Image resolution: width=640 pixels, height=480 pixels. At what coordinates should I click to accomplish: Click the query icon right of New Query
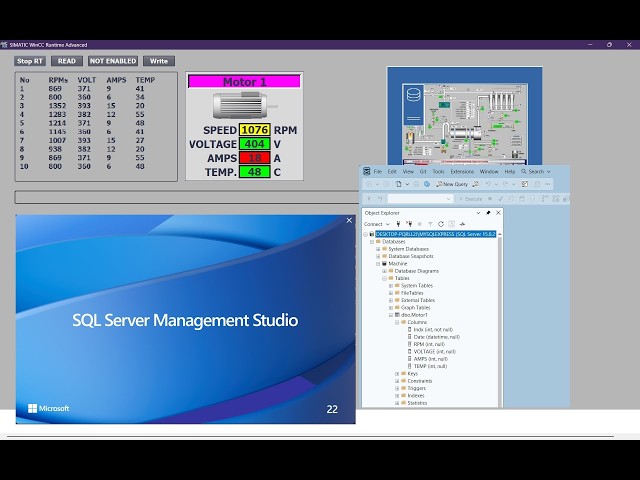[x=476, y=184]
